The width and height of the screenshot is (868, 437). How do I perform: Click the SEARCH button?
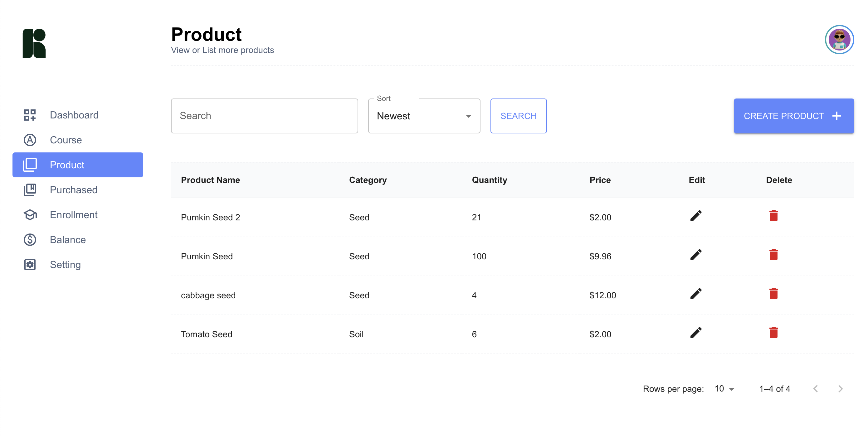pos(518,116)
